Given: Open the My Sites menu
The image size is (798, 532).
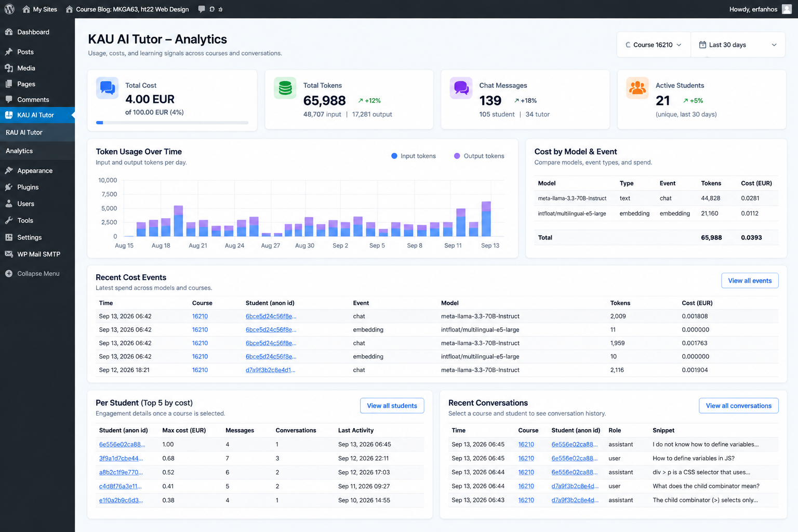Looking at the screenshot, I should (x=40, y=9).
